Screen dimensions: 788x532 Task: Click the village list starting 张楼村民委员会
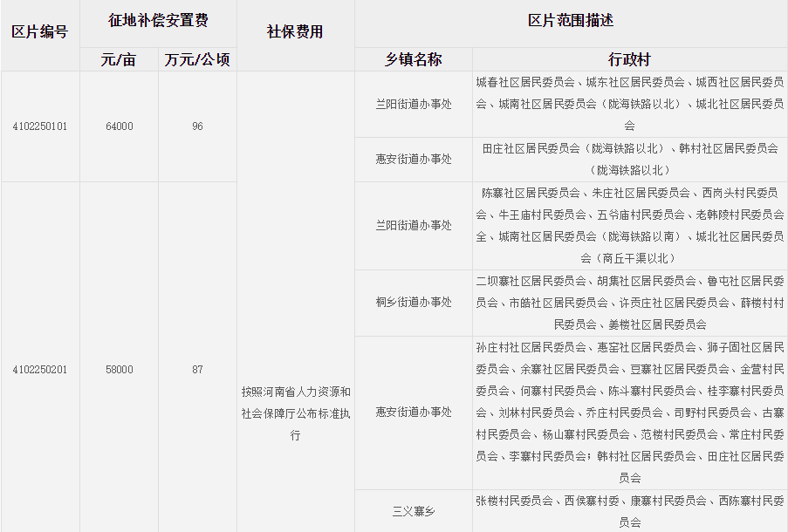[630, 511]
